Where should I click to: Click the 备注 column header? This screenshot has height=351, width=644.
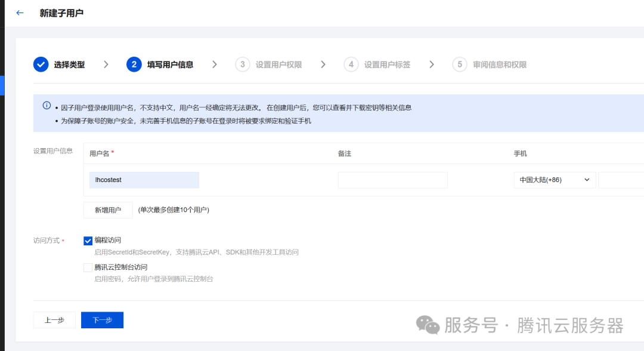pyautogui.click(x=345, y=153)
